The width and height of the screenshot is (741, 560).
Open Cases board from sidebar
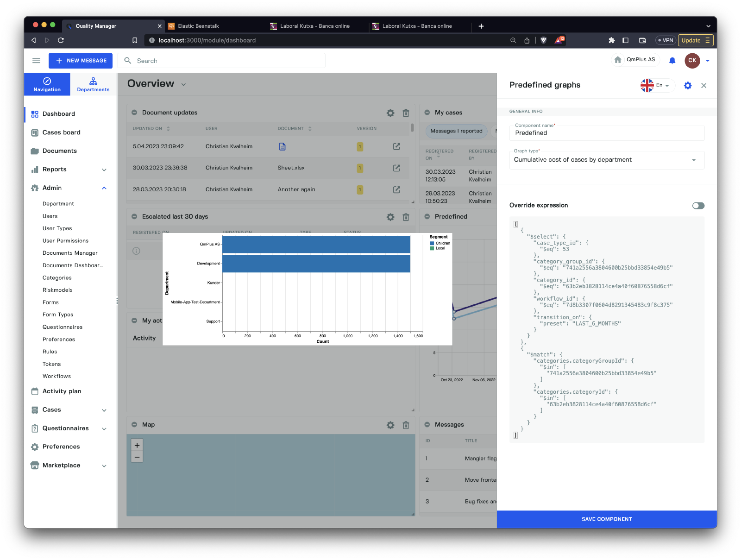click(61, 132)
